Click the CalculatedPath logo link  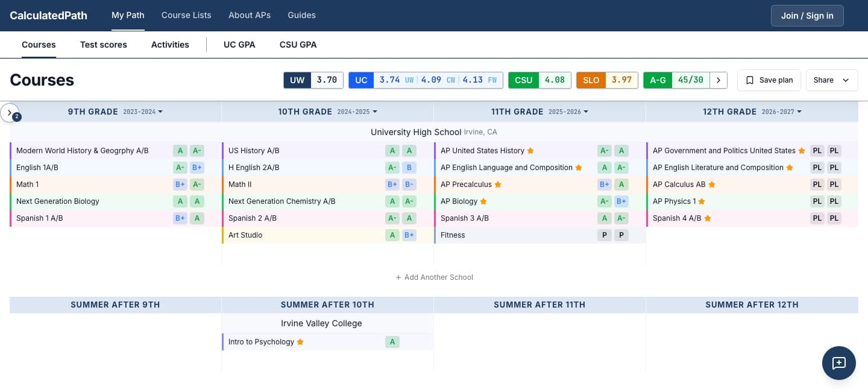click(48, 15)
